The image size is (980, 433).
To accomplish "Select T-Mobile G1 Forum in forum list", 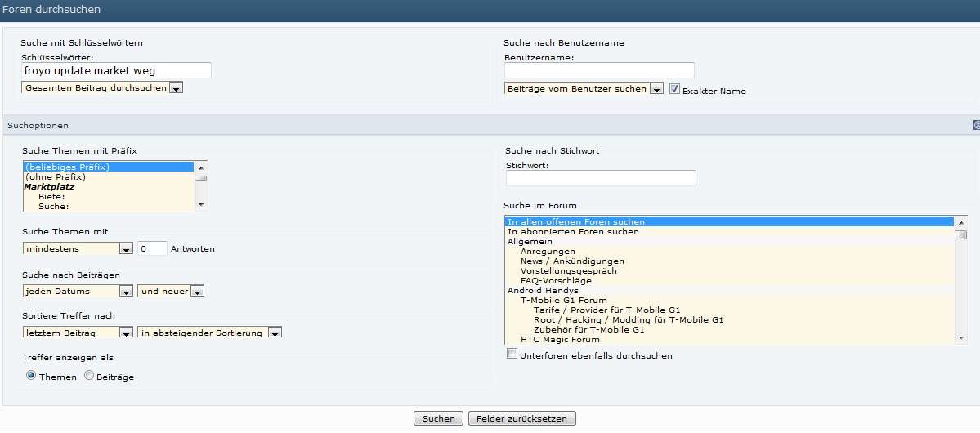I will tap(563, 300).
